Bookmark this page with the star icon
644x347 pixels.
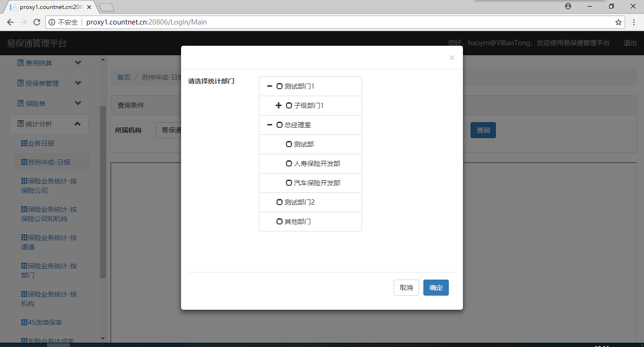click(x=619, y=22)
